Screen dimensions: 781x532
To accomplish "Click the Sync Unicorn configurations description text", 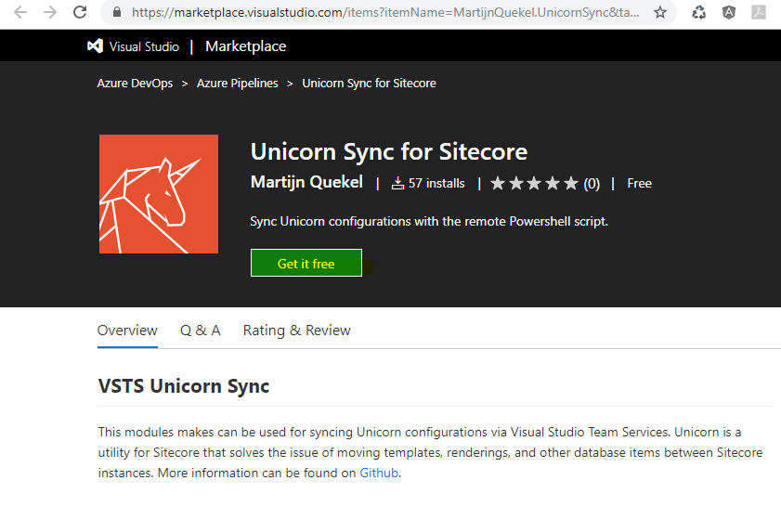I will click(429, 221).
